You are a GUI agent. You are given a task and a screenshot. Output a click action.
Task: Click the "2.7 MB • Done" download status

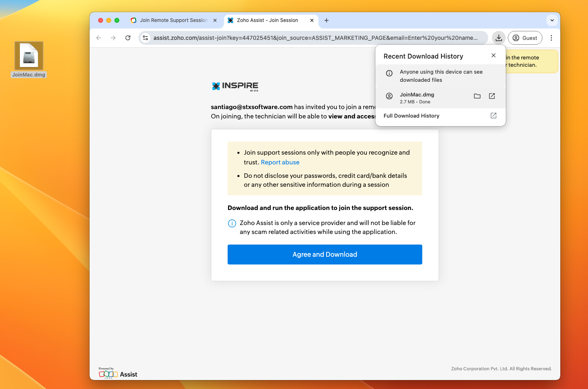coord(415,102)
